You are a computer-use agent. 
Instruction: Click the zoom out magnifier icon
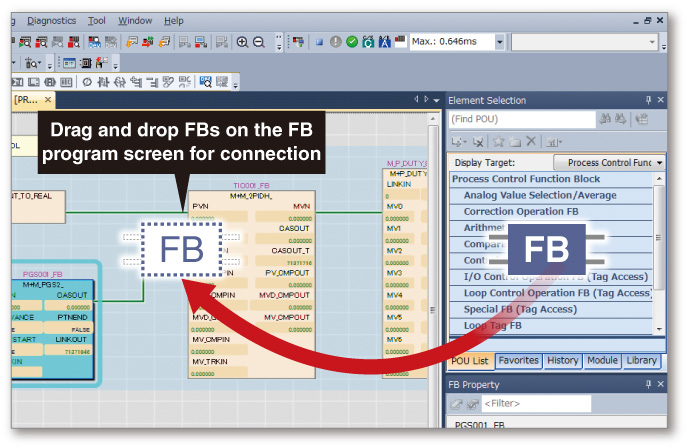(x=260, y=41)
